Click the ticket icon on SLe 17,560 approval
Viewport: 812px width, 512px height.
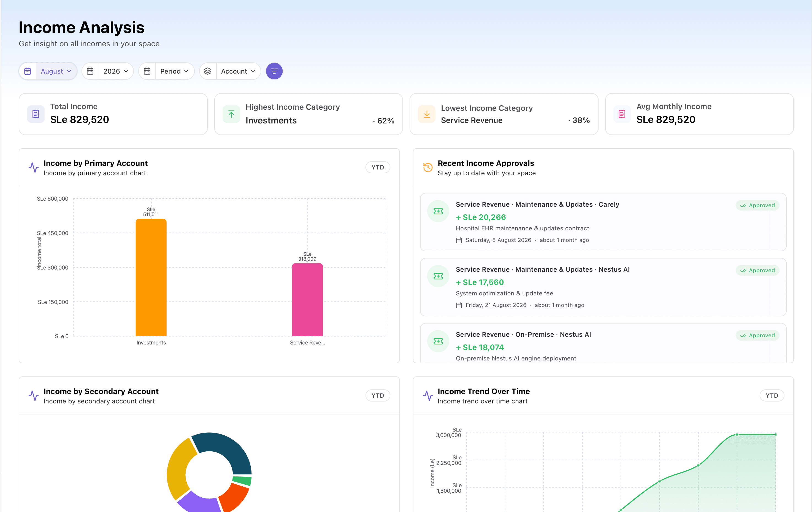click(x=438, y=276)
